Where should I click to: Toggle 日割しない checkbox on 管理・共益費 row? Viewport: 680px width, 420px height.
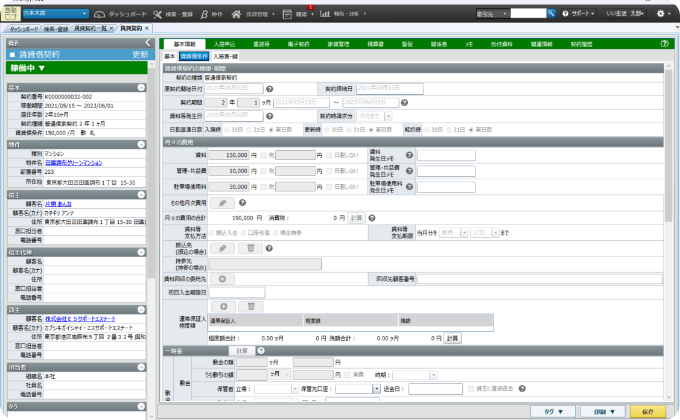(329, 171)
